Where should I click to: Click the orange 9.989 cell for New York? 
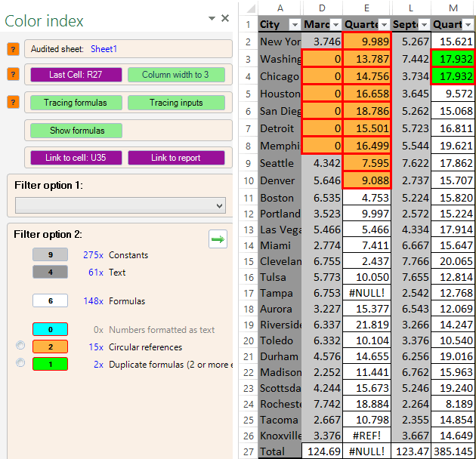tap(366, 42)
